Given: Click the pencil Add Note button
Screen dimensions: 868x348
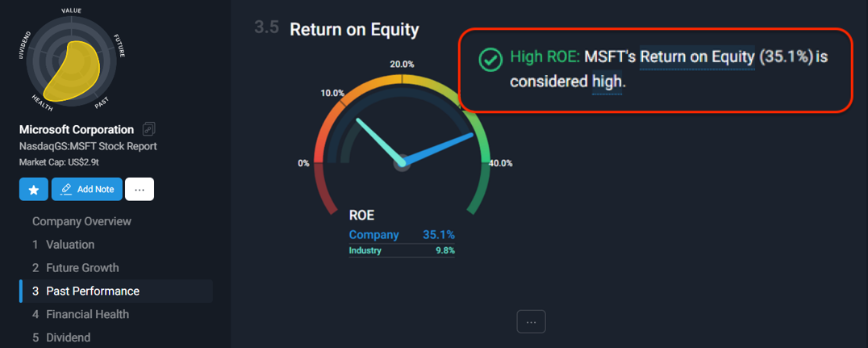Looking at the screenshot, I should tap(87, 189).
